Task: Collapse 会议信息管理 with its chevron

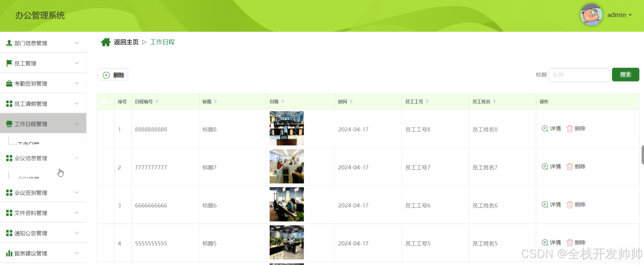Action: [77, 158]
